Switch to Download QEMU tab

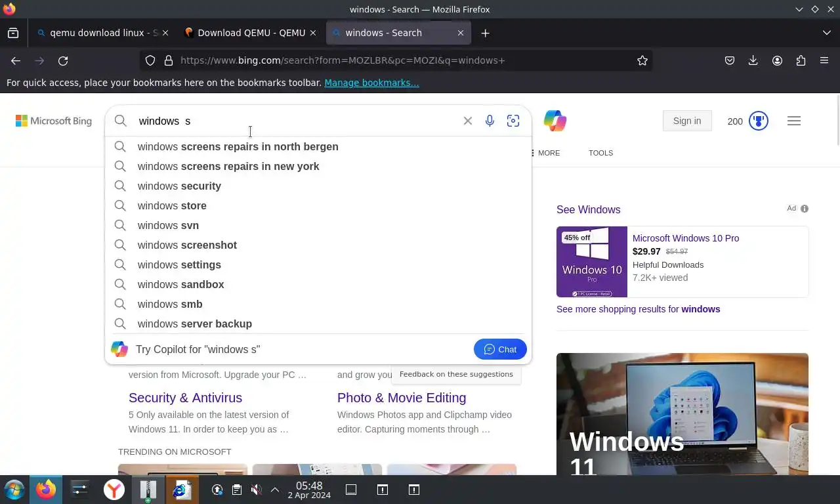coord(250,33)
